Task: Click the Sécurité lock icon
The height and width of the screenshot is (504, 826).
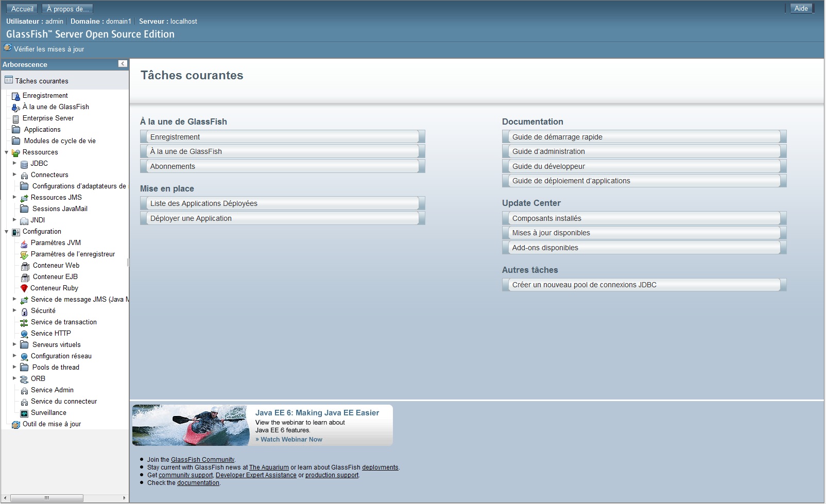Action: pyautogui.click(x=24, y=311)
